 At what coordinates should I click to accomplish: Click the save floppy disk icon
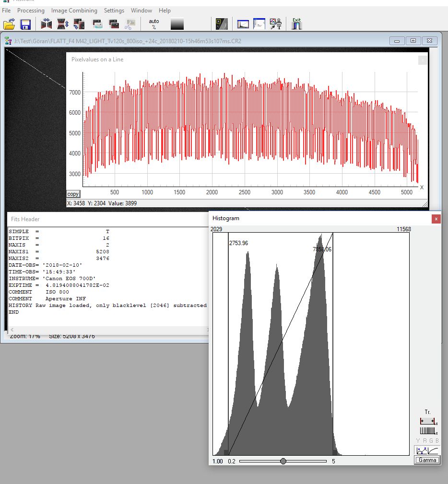coord(25,24)
